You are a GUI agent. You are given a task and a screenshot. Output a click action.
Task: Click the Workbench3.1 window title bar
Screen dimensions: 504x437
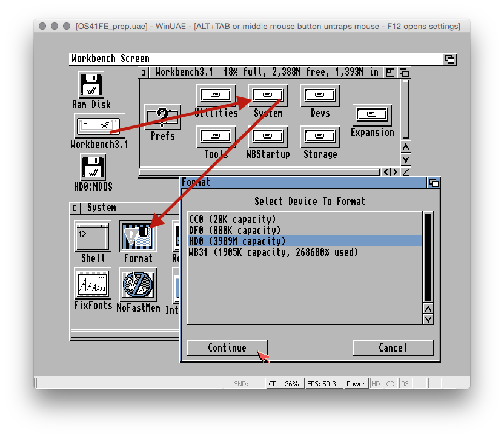click(265, 73)
